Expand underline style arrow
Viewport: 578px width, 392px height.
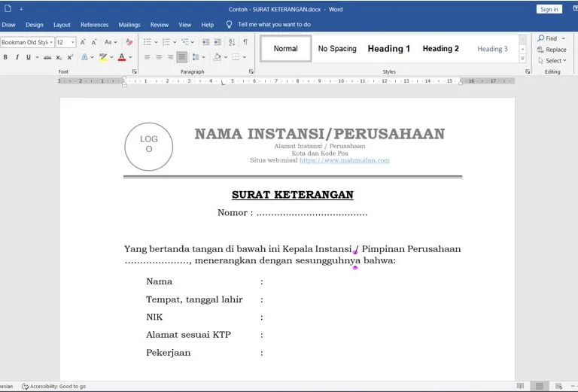[37, 57]
